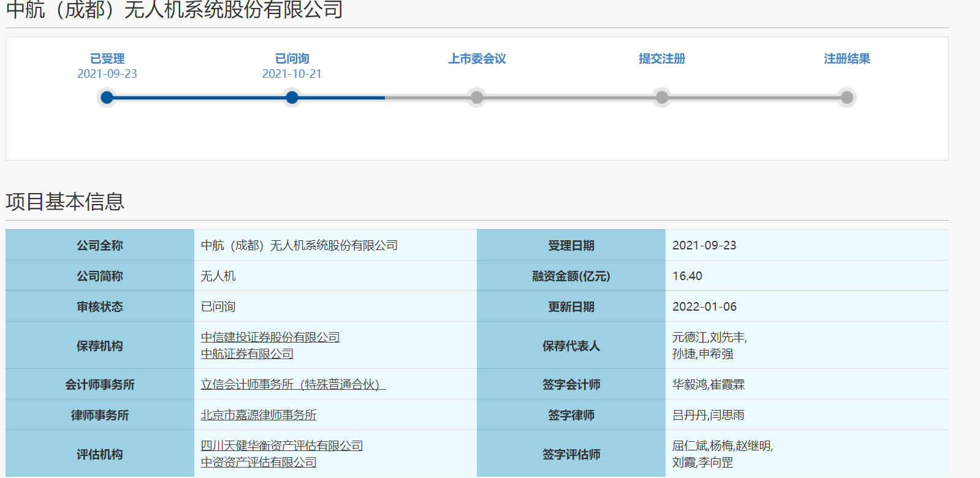This screenshot has width=980, height=478.
Task: Click the 签字评估师 header cell
Action: coord(571,454)
